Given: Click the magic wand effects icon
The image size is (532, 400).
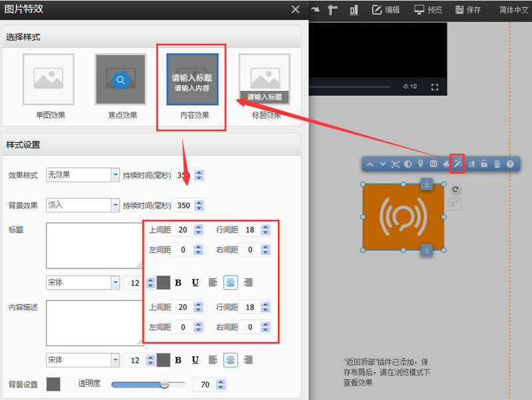Looking at the screenshot, I should [458, 164].
